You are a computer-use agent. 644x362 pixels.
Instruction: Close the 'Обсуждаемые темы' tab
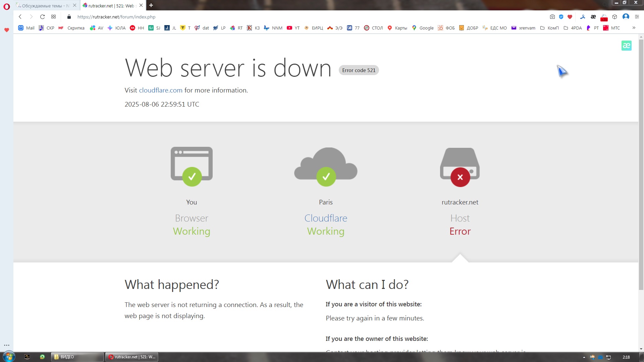[74, 5]
